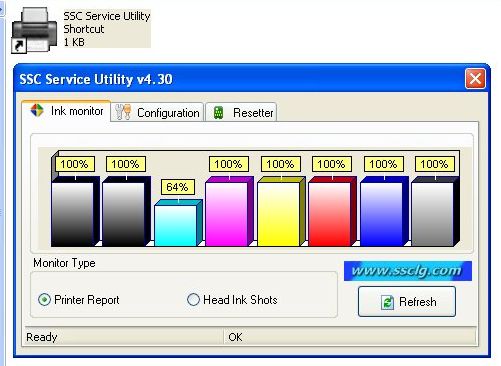Click the 64% ink level label
501x366 pixels.
coord(177,187)
